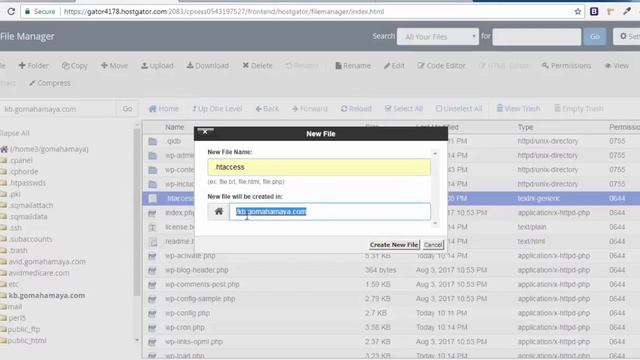This screenshot has width=640, height=360.
Task: Focus the search text field
Action: [x=537, y=37]
